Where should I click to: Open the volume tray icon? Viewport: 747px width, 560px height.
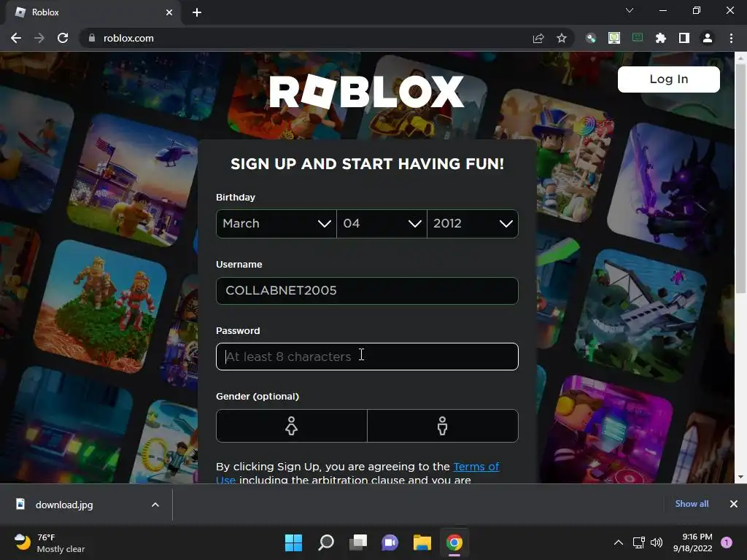click(x=657, y=542)
